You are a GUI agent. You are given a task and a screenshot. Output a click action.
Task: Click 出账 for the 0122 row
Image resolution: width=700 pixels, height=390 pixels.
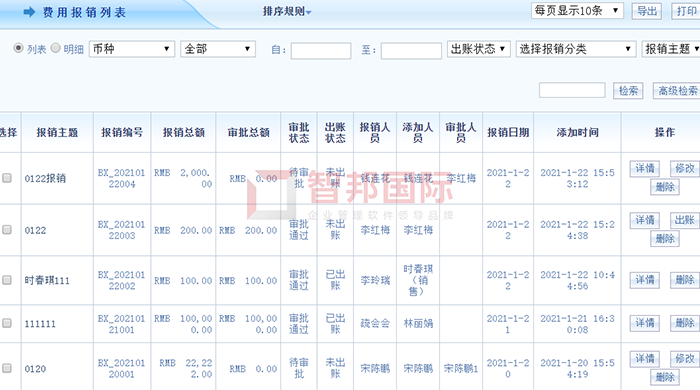coord(684,220)
